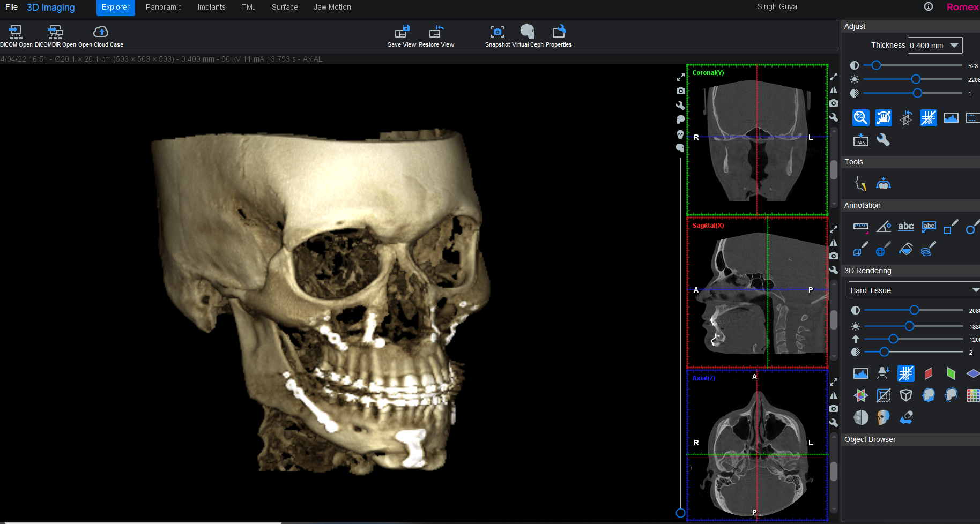Switch to the Surface tab
Image resolution: width=980 pixels, height=524 pixels.
(x=285, y=7)
